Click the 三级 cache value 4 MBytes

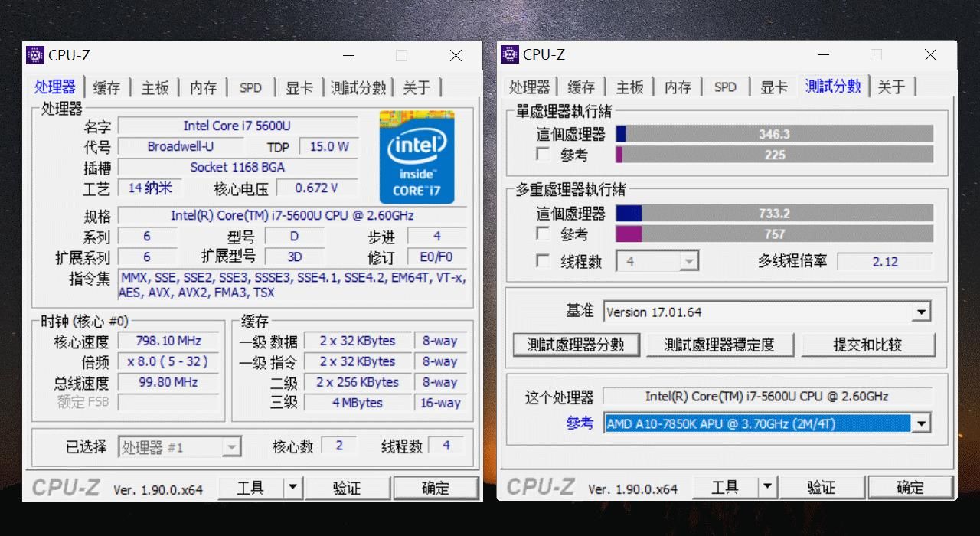tap(358, 403)
